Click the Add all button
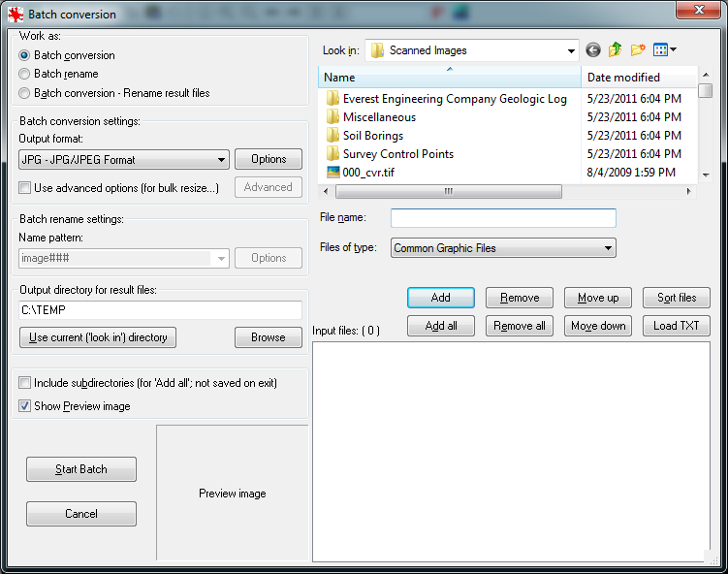This screenshot has width=728, height=574. tap(441, 326)
